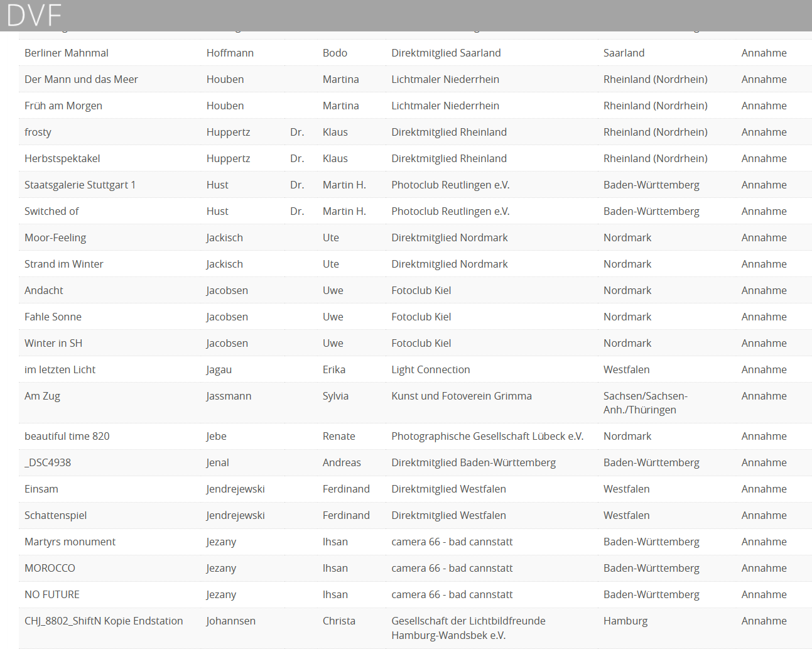Click 'Ihsan' in NO FUTURE row
The width and height of the screenshot is (812, 649).
335,594
